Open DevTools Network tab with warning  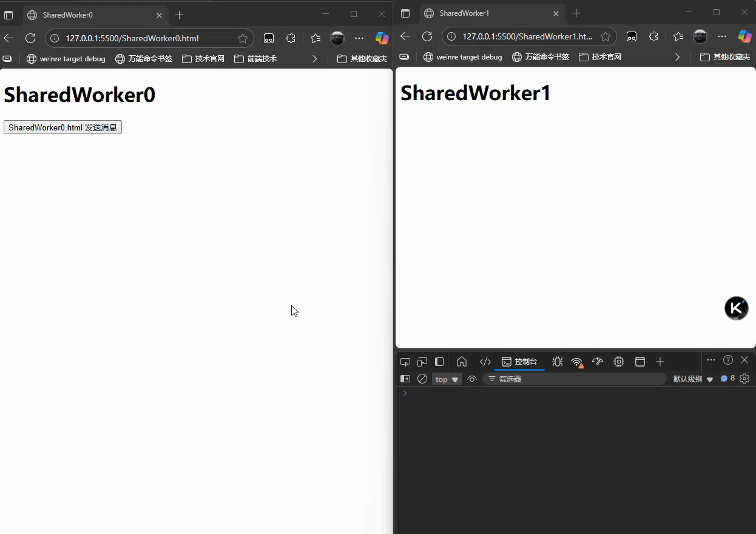point(577,362)
